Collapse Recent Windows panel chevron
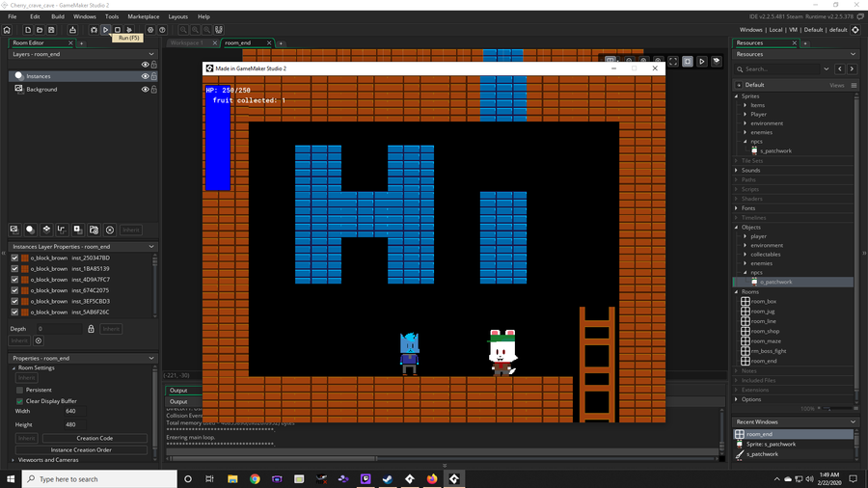 pyautogui.click(x=853, y=422)
